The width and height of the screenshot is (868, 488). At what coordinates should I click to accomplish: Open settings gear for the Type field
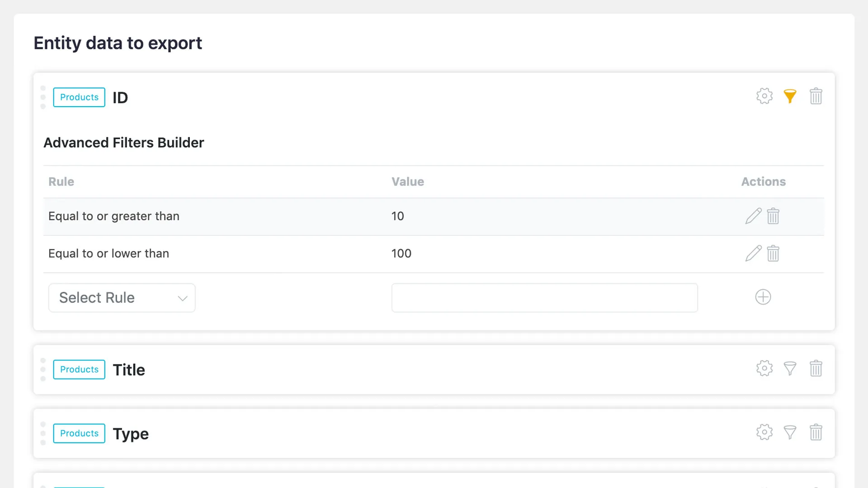click(764, 432)
